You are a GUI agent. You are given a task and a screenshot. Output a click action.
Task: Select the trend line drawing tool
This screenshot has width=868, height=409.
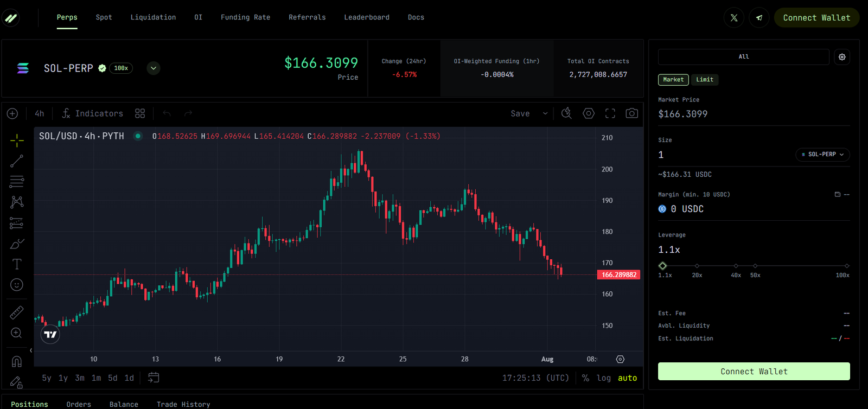tap(17, 161)
